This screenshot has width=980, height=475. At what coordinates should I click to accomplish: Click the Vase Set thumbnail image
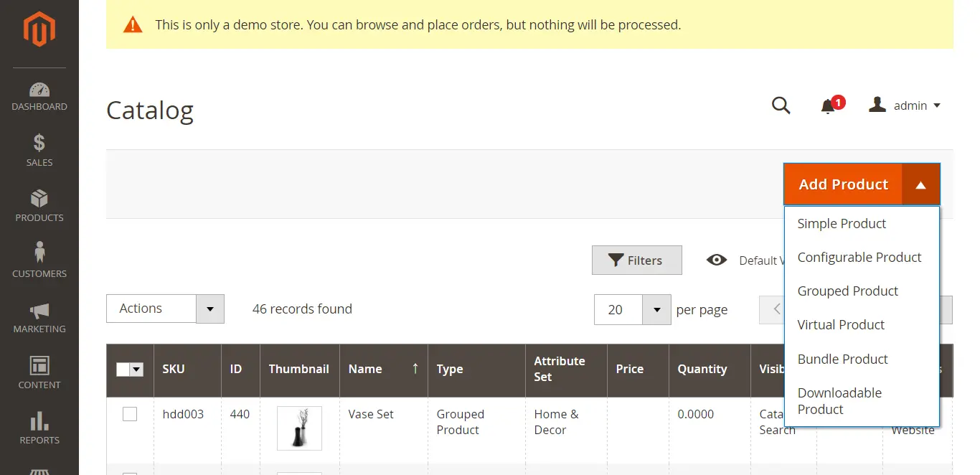[299, 428]
